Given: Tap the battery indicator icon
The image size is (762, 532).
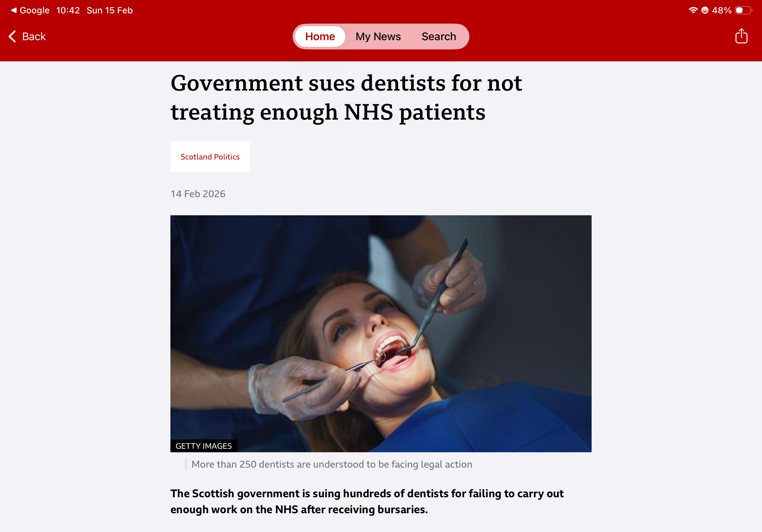Looking at the screenshot, I should pyautogui.click(x=743, y=10).
